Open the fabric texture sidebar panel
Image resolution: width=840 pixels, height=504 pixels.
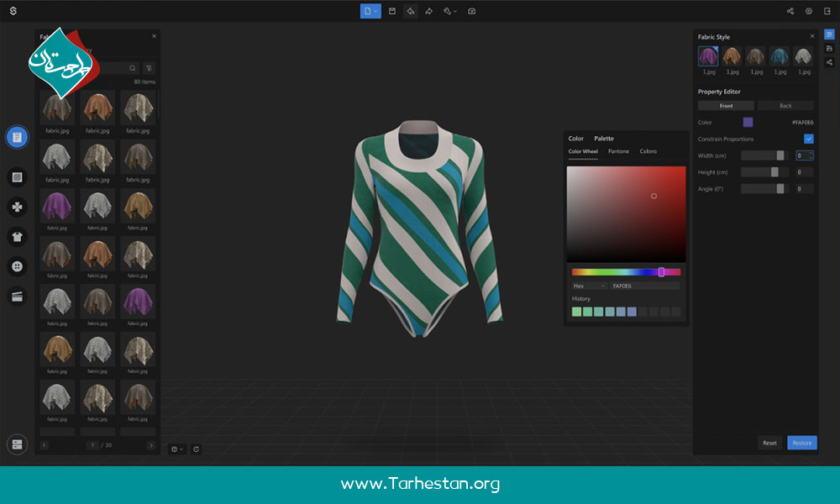click(x=17, y=177)
